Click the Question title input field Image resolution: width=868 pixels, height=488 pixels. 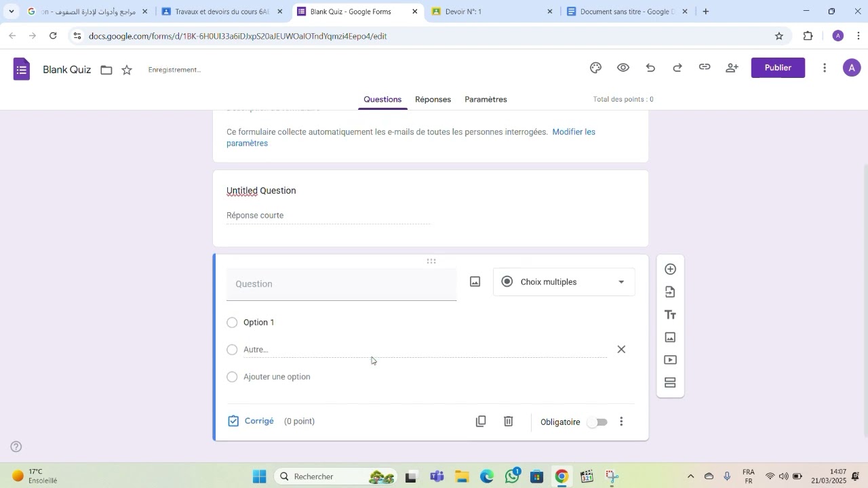tap(342, 285)
